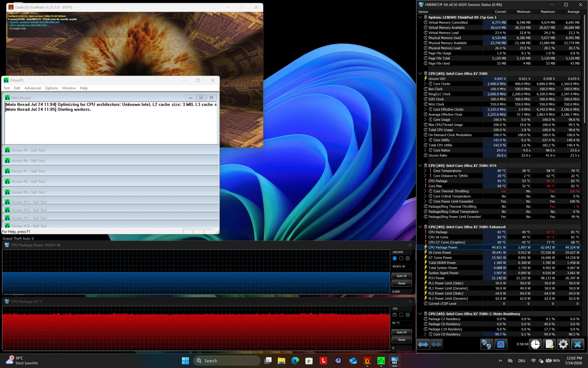Viewport: 588px width, 368px height.
Task: Expand the Core Temperatures row
Action: click(425, 171)
